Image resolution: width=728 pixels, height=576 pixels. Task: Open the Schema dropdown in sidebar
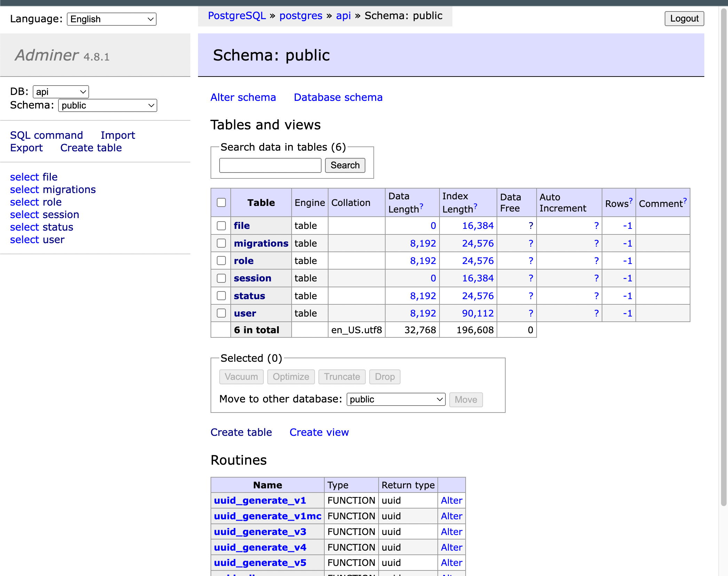[108, 105]
